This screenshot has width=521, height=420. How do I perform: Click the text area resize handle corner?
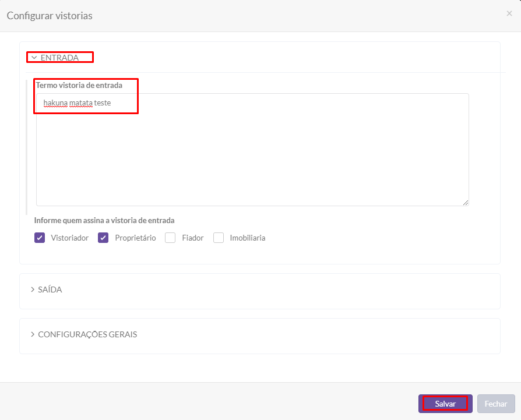click(x=466, y=203)
